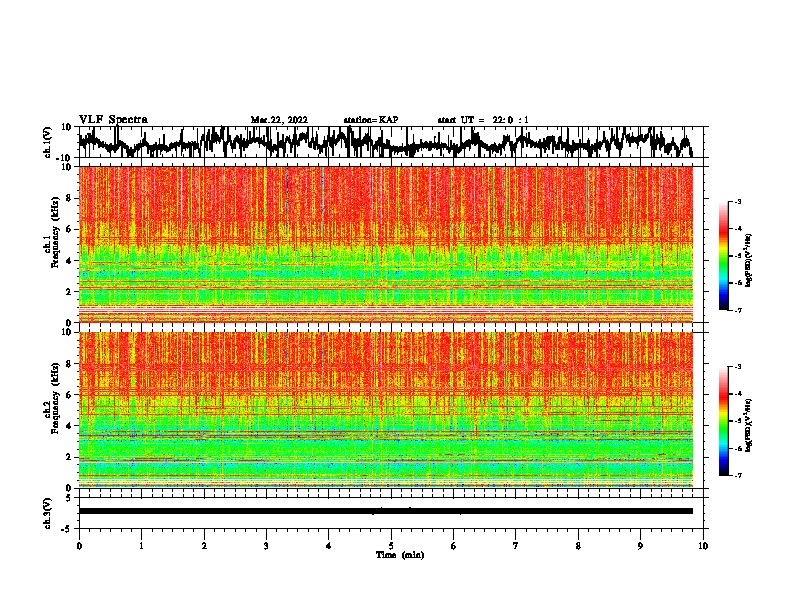Click the ch.2 spectrogram panel

pos(386,409)
